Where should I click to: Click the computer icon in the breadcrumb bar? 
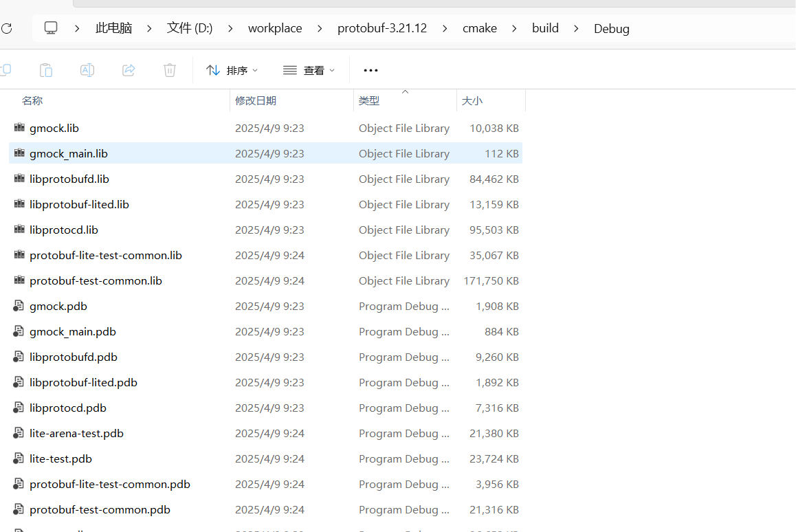pos(51,27)
